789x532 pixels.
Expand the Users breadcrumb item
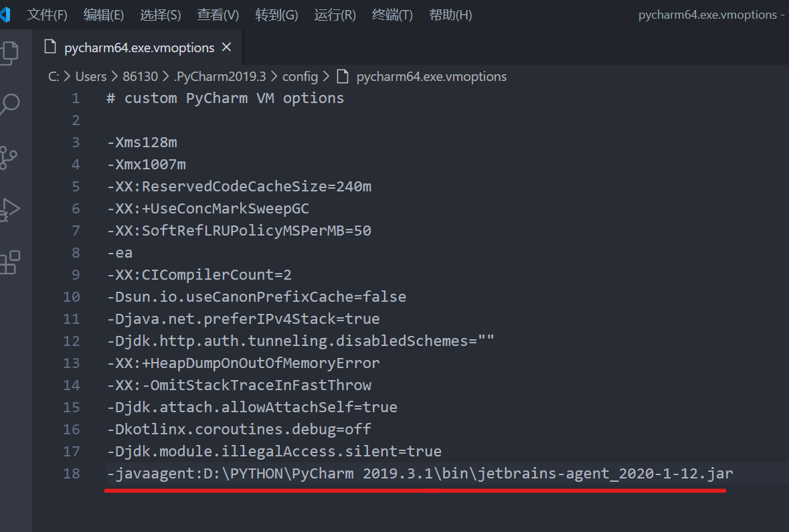90,76
